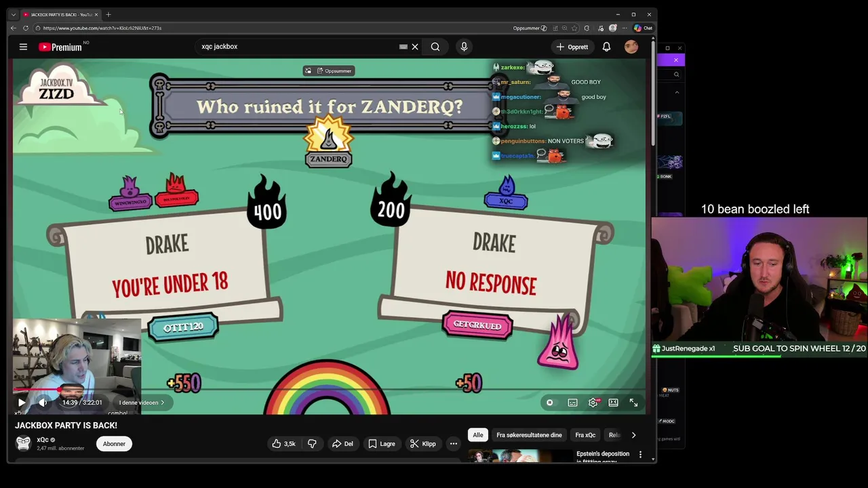Open options for Epstein's deposition video
This screenshot has width=868, height=488.
640,455
